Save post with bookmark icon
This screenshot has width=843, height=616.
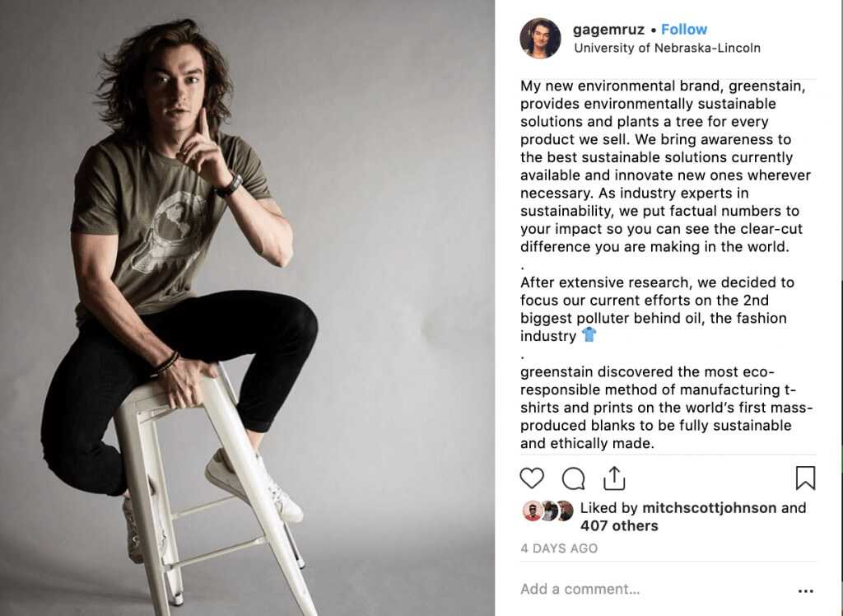click(x=805, y=478)
